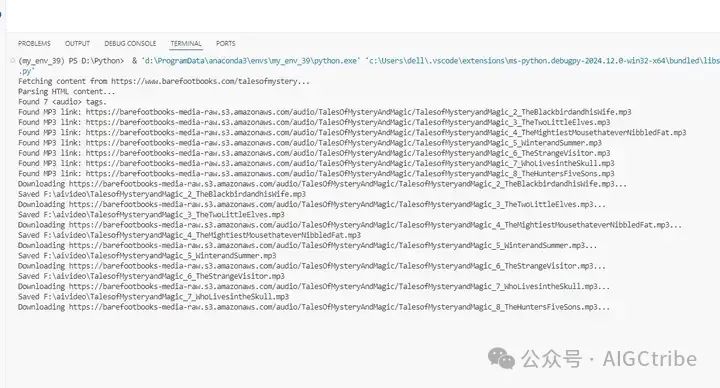Click the Saved path for TheBlackbirdandhisWife.mp3

point(174,194)
